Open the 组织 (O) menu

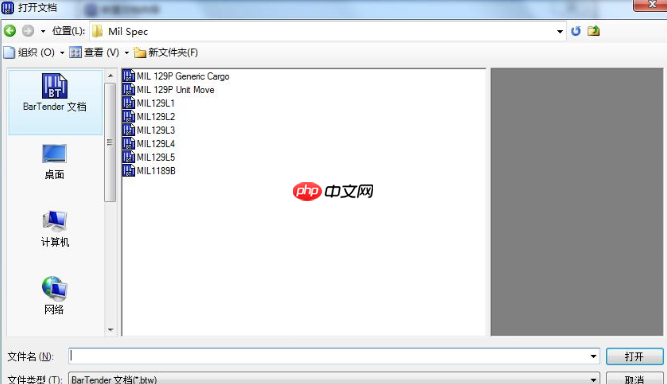click(x=34, y=53)
